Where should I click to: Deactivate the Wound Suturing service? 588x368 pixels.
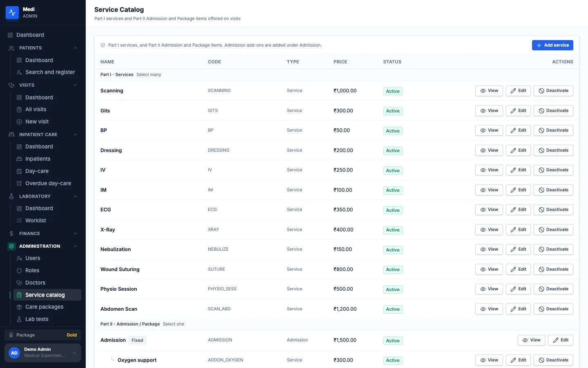click(553, 269)
